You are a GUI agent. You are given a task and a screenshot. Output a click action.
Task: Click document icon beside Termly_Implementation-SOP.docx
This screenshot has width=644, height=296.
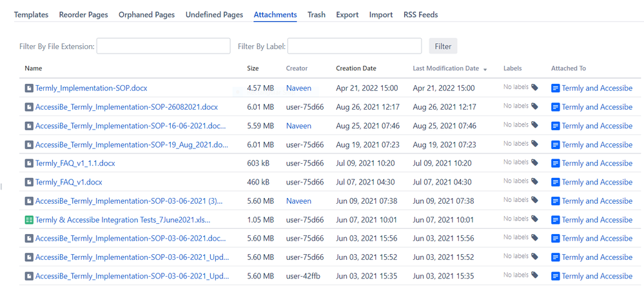29,88
